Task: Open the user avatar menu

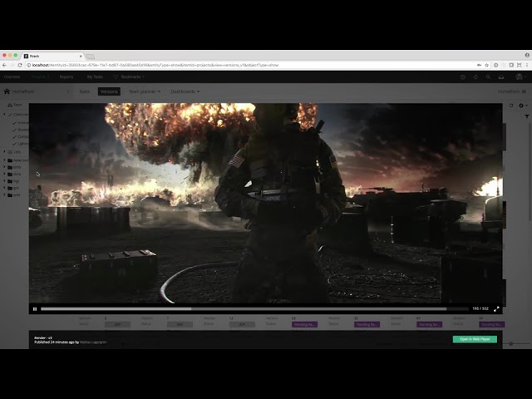Action: pos(521,77)
